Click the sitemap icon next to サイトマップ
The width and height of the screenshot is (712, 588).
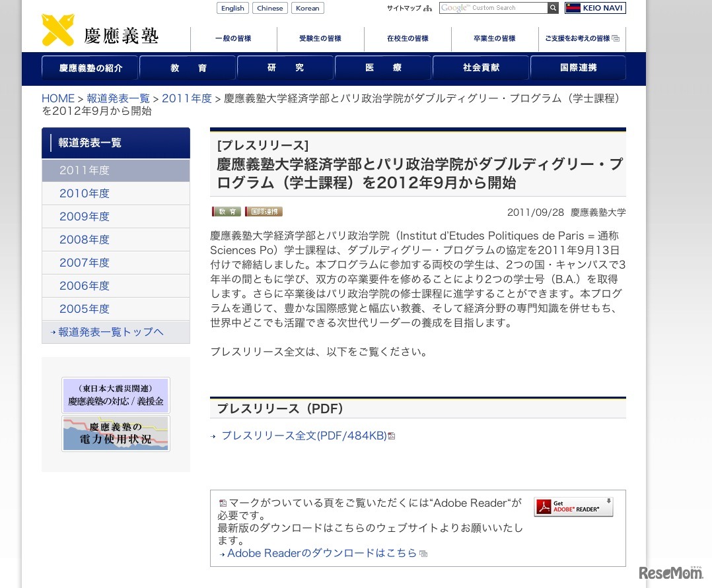click(x=428, y=8)
